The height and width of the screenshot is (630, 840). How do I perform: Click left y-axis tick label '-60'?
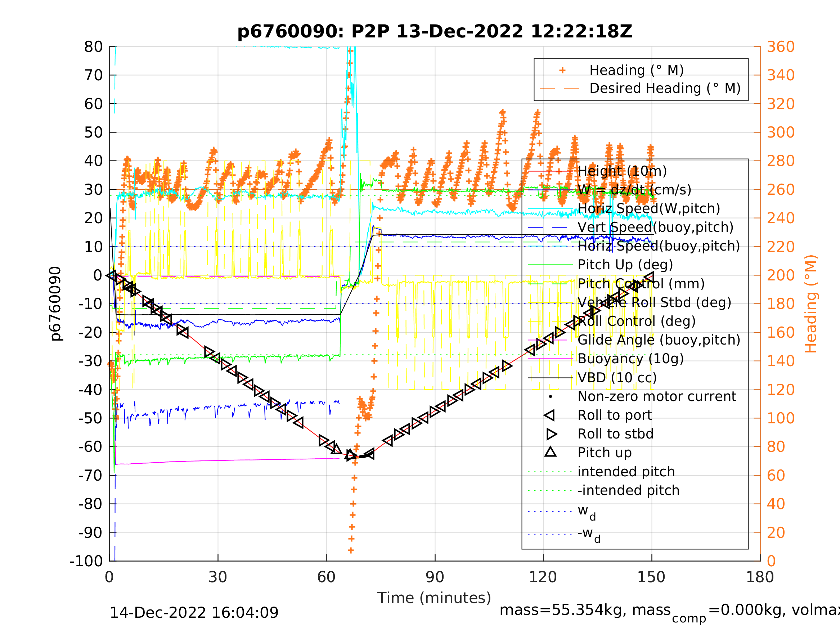90,447
